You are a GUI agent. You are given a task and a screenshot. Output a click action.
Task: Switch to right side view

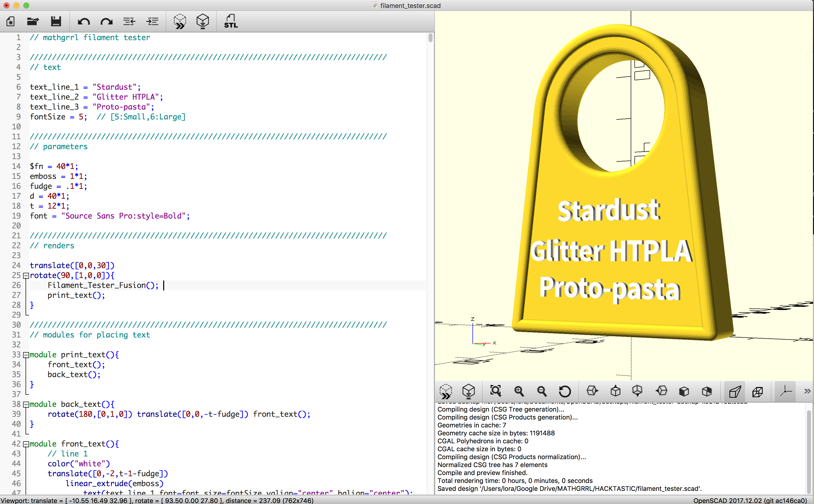pyautogui.click(x=592, y=391)
